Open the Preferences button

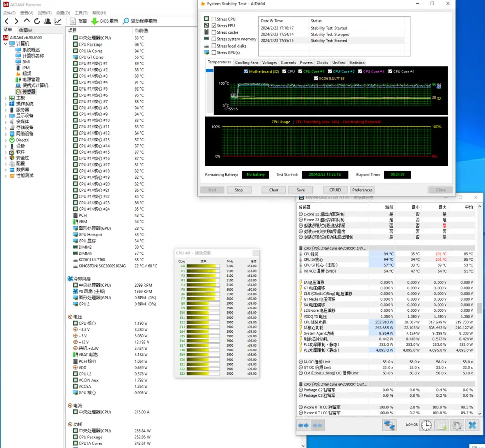pos(362,190)
